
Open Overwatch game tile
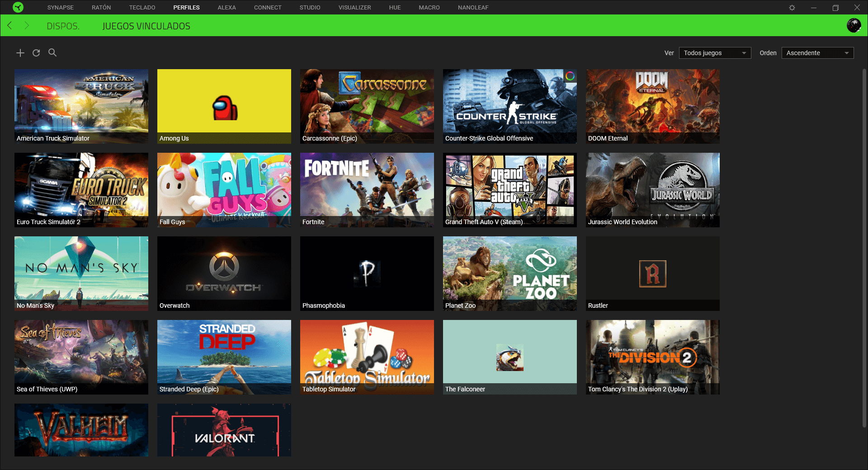point(224,273)
